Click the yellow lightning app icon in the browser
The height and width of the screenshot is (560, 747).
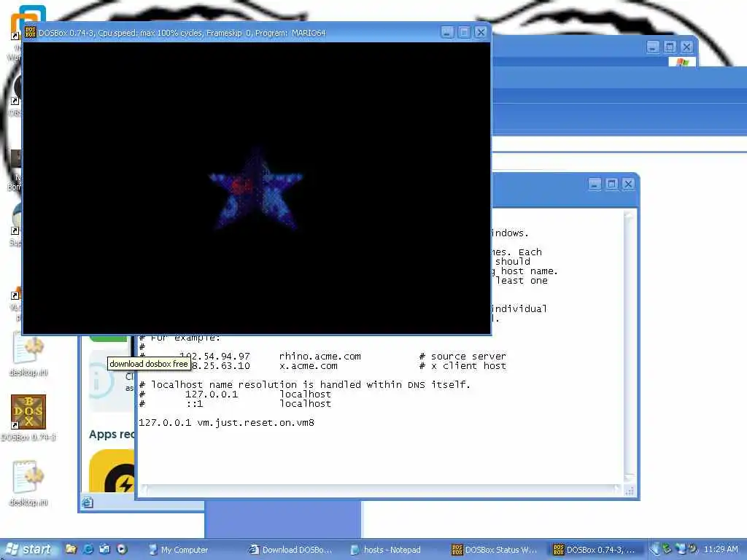pos(112,472)
